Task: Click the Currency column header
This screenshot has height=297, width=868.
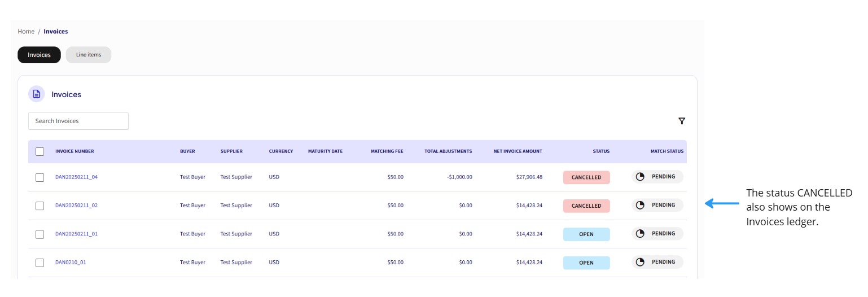Action: click(x=281, y=151)
